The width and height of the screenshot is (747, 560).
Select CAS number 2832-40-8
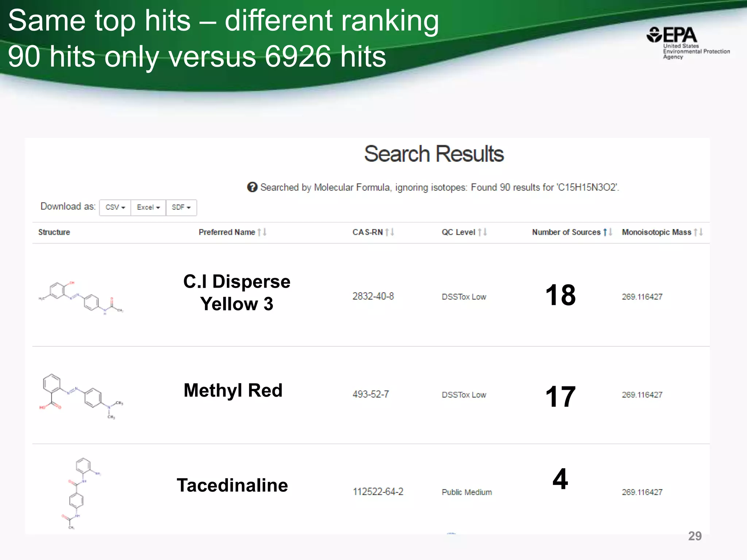pos(373,296)
